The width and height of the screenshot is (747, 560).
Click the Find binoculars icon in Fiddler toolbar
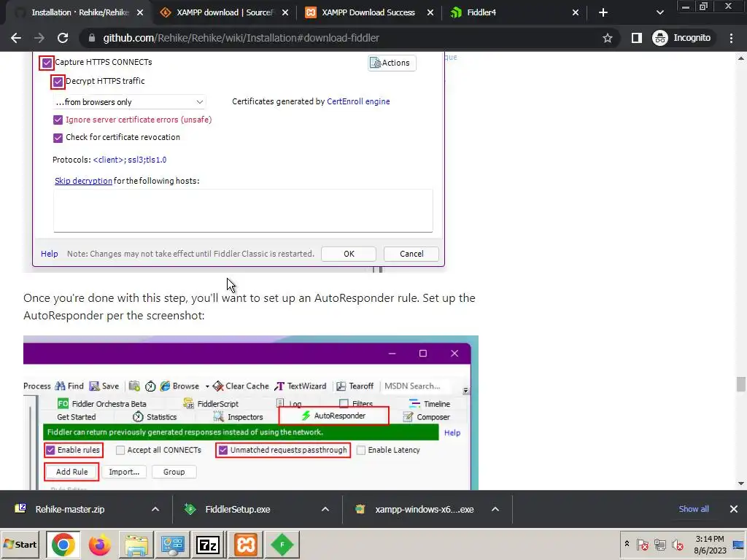tap(60, 386)
